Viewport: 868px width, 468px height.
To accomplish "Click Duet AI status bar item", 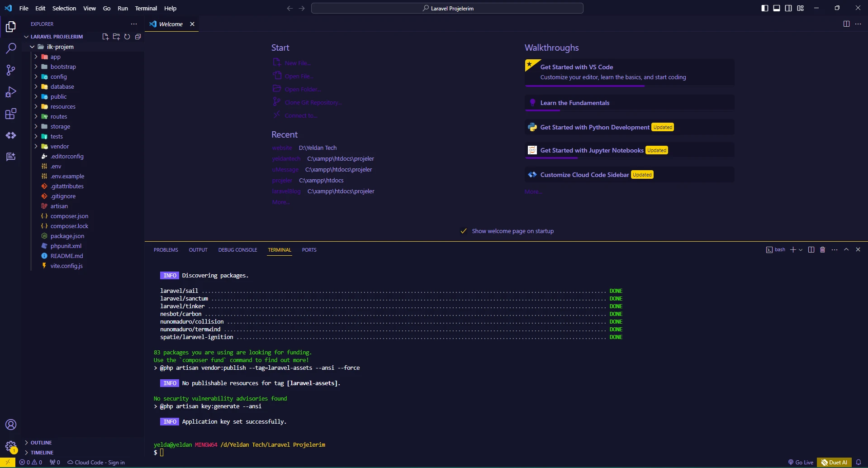I will [x=834, y=463].
